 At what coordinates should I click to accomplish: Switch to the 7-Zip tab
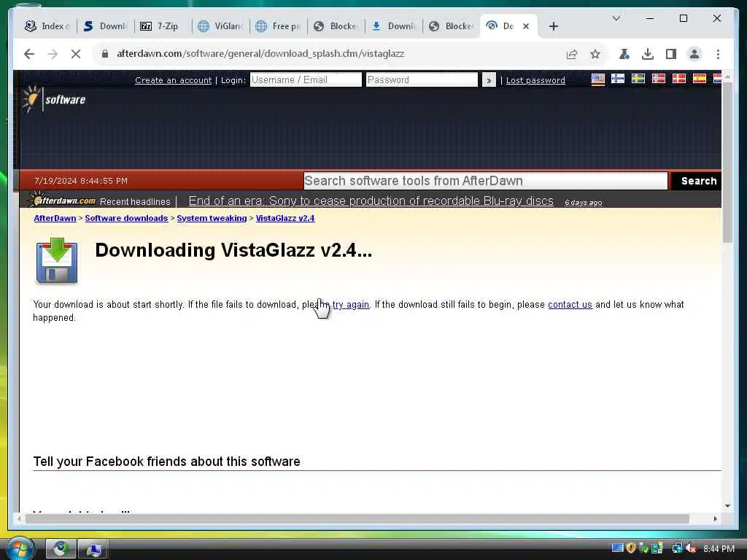(162, 26)
